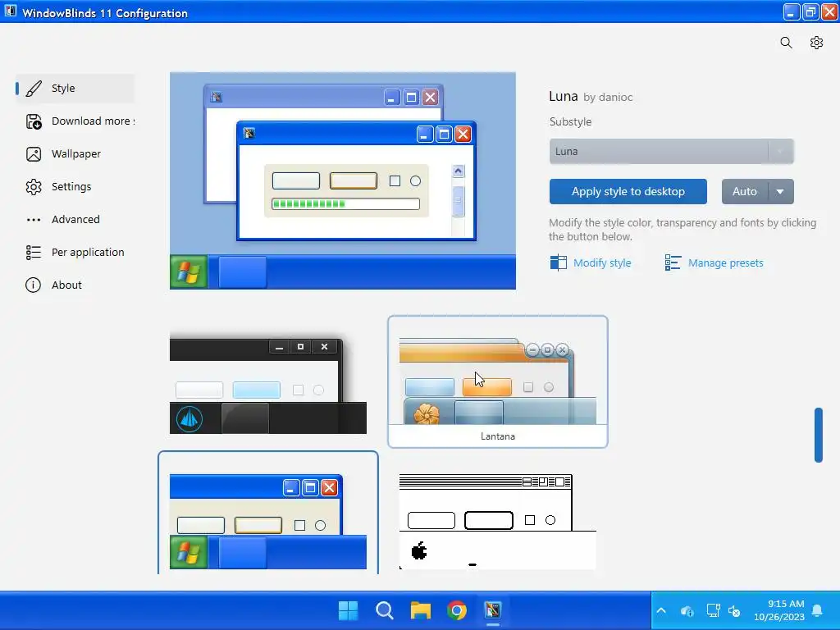Open the Style tab
Screen dimensions: 840x630
pyautogui.click(x=75, y=89)
